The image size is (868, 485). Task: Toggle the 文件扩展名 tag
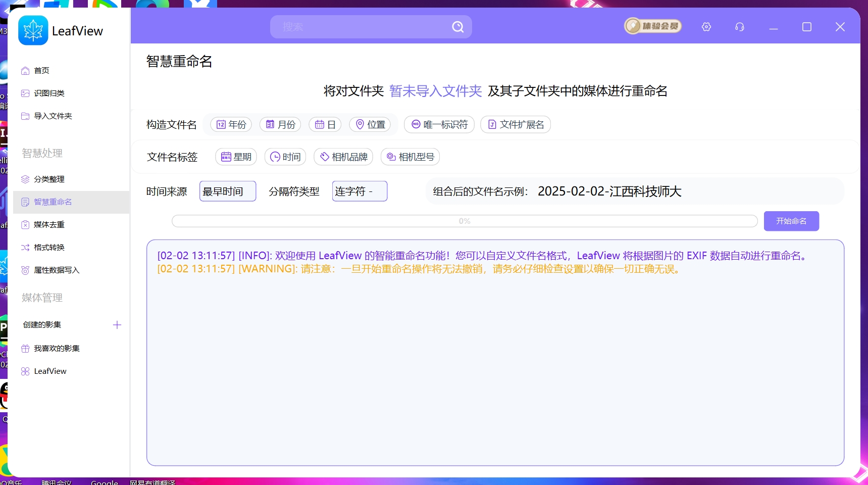point(516,124)
